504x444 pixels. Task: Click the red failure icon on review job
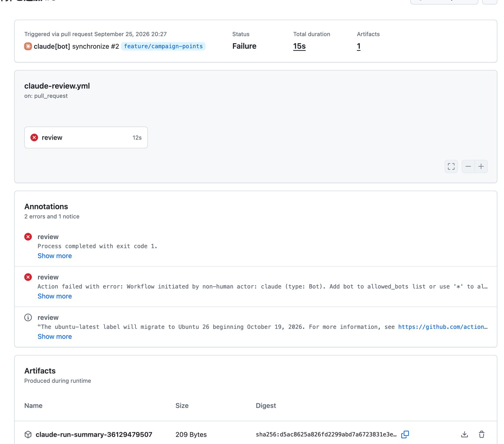tap(34, 138)
